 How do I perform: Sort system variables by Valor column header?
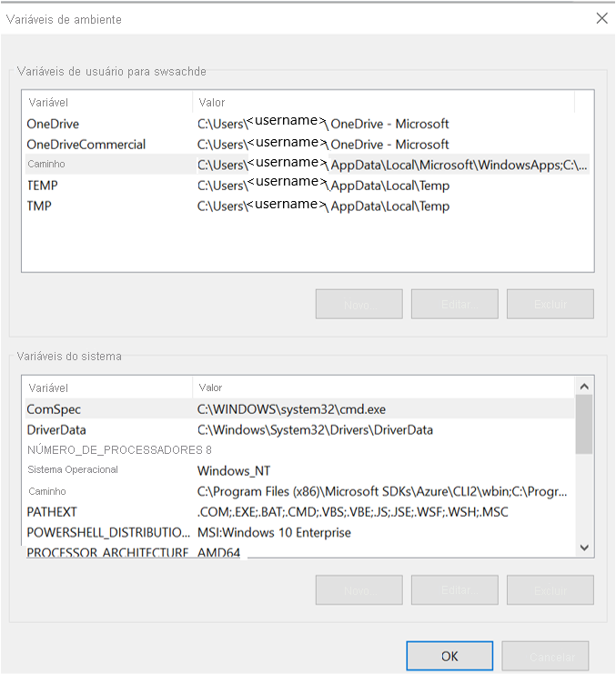(x=211, y=387)
